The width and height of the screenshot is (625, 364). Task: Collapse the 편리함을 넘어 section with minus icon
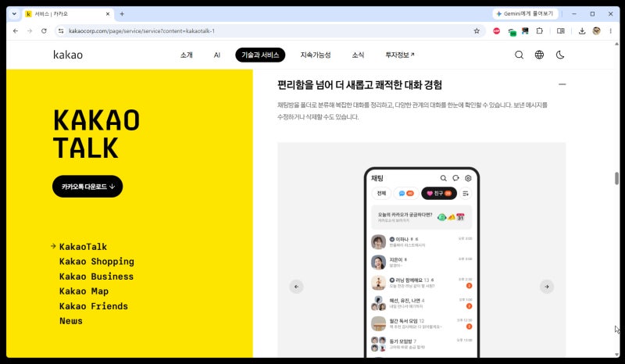tap(562, 84)
